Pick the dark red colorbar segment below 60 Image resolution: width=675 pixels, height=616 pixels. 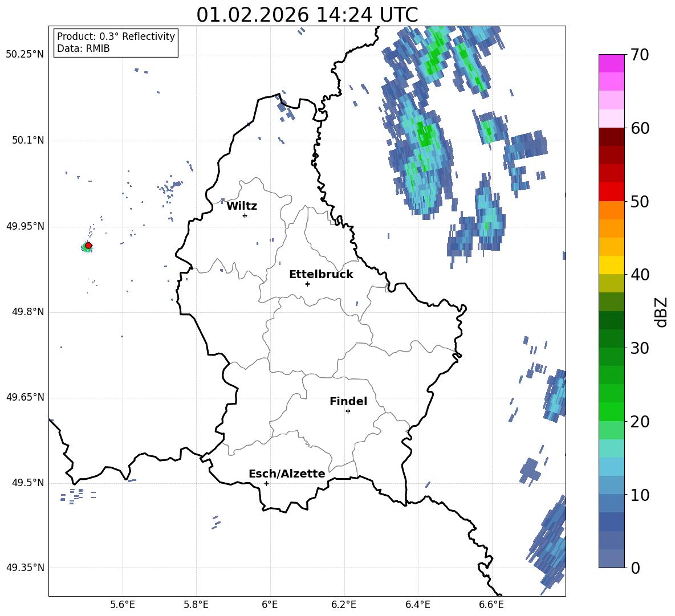(x=612, y=137)
